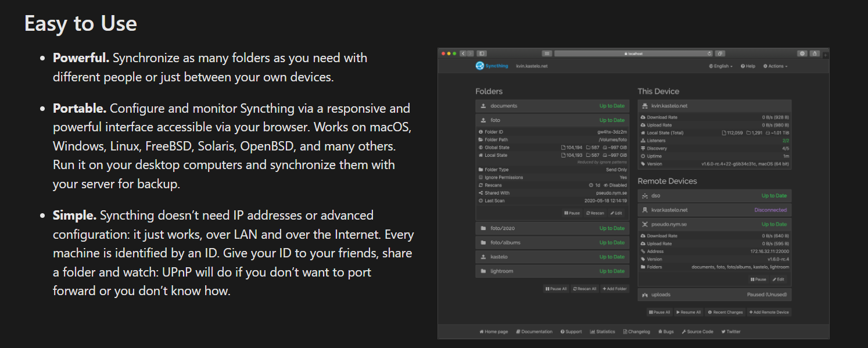Click the Add Folder button
The width and height of the screenshot is (868, 348).
coord(615,289)
